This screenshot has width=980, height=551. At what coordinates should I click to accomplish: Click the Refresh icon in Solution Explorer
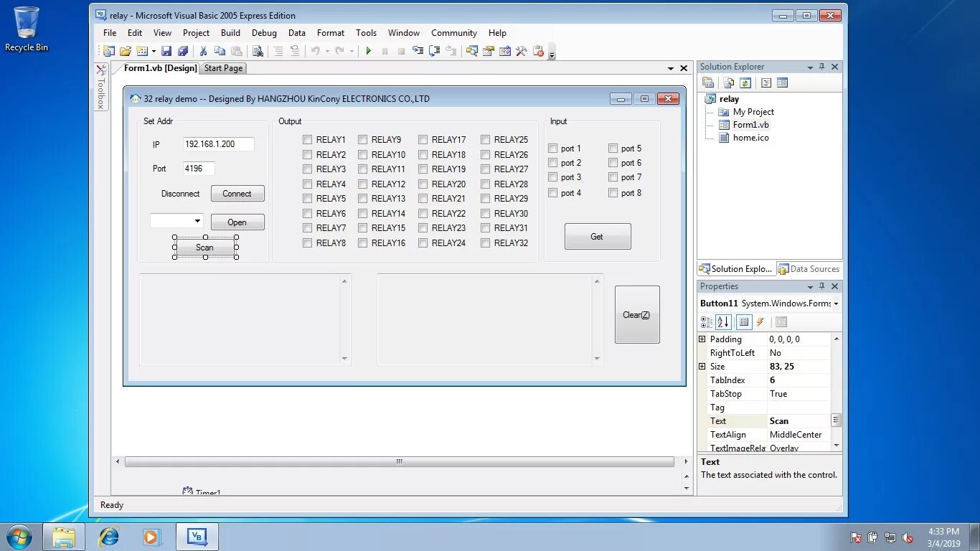(745, 83)
